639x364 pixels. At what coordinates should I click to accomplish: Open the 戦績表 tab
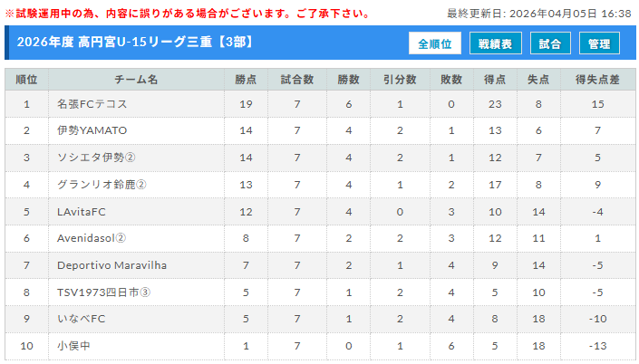click(x=495, y=43)
